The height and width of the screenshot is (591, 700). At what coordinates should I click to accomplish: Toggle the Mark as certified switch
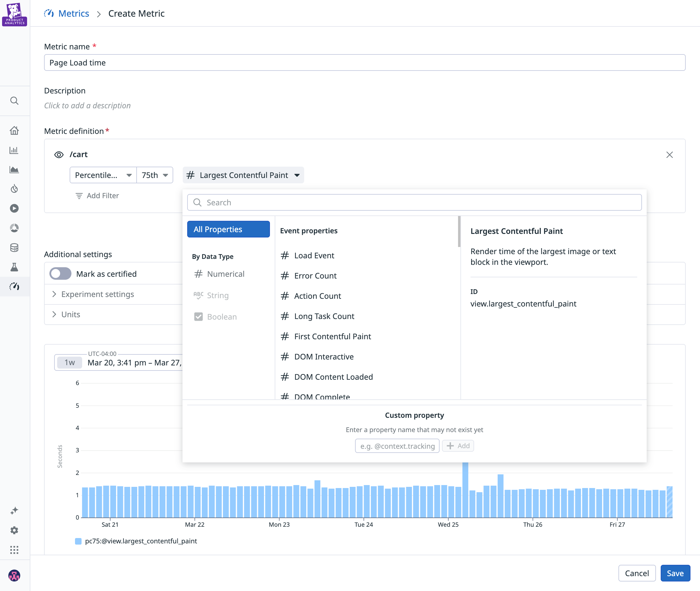click(60, 273)
